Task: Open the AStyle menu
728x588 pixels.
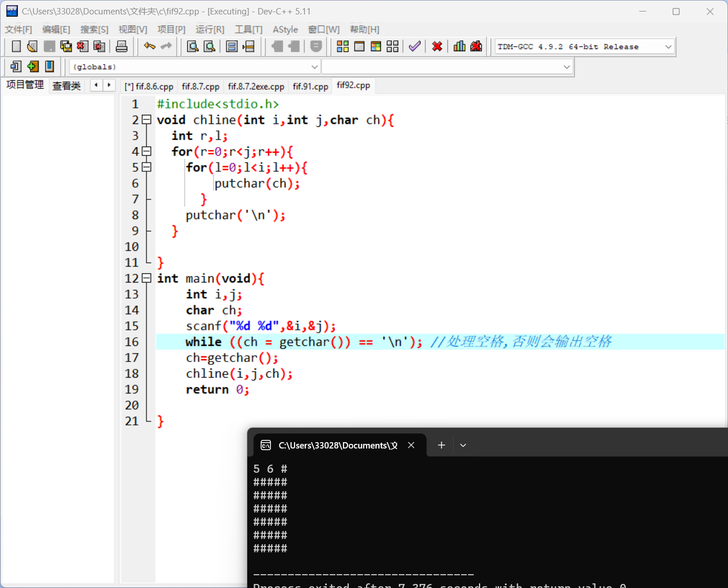Action: click(x=285, y=29)
